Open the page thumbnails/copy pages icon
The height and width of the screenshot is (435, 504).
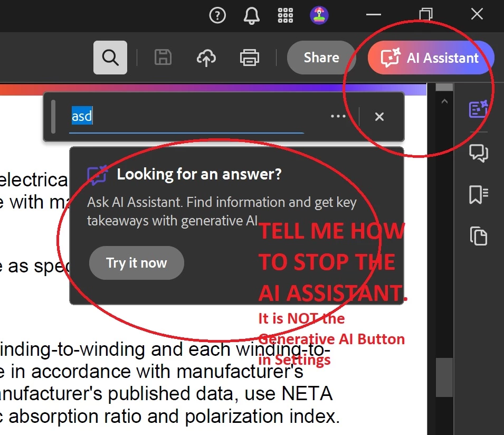479,236
